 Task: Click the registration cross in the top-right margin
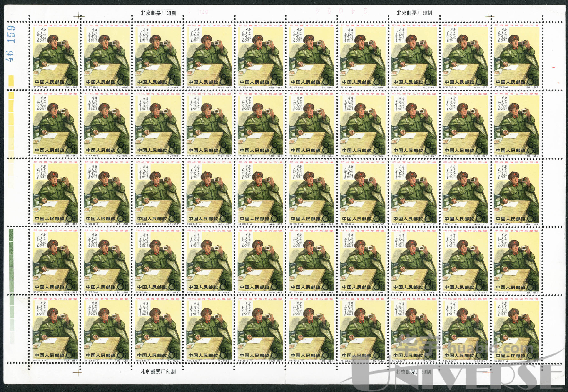488,16
